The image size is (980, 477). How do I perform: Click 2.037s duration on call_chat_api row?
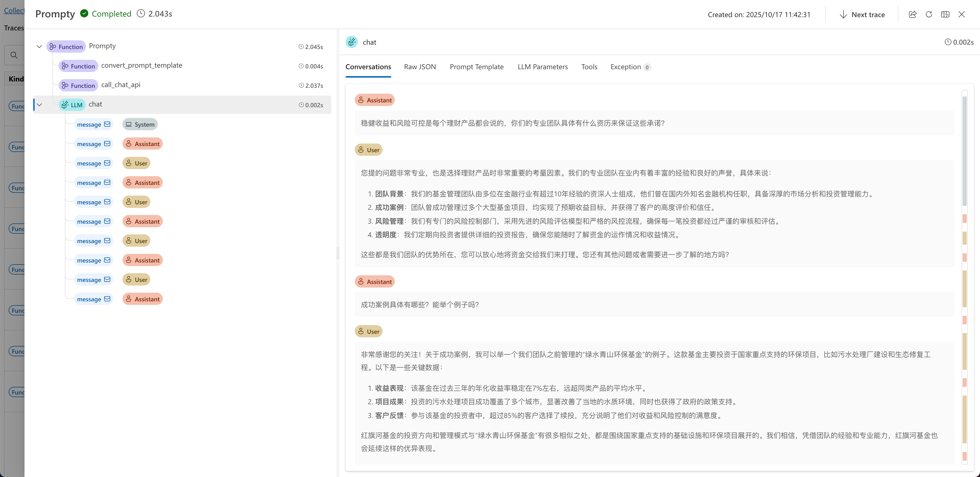311,85
